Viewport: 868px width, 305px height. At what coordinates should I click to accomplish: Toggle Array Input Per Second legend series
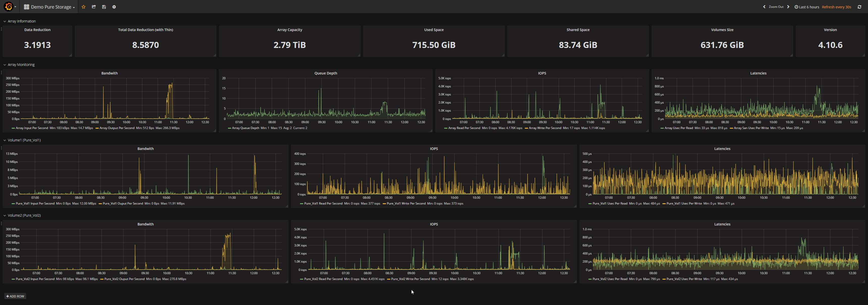32,128
